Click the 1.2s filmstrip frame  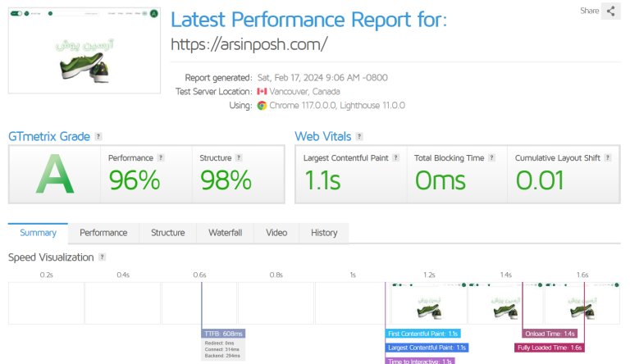coord(429,303)
